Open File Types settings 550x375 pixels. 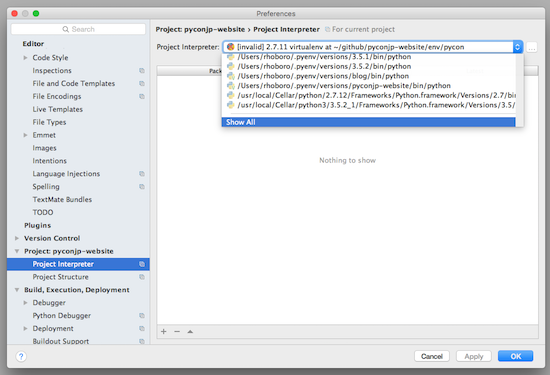(49, 122)
